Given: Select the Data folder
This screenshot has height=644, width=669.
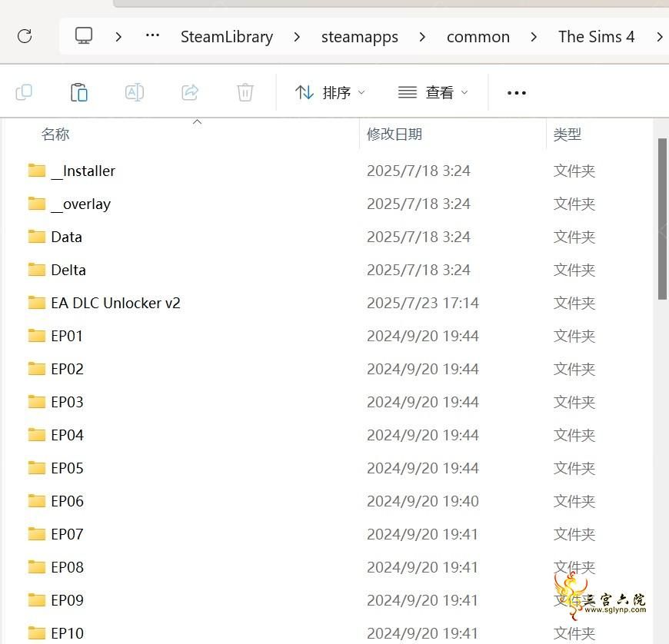Looking at the screenshot, I should (66, 237).
